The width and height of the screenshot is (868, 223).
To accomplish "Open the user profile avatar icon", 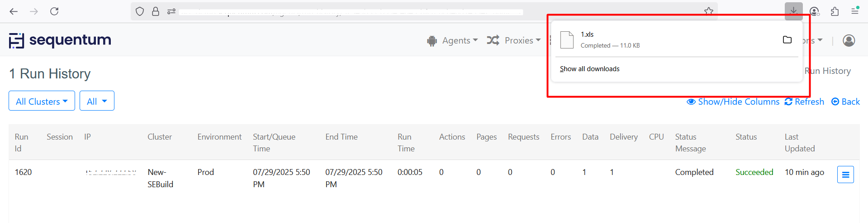I will (x=849, y=40).
